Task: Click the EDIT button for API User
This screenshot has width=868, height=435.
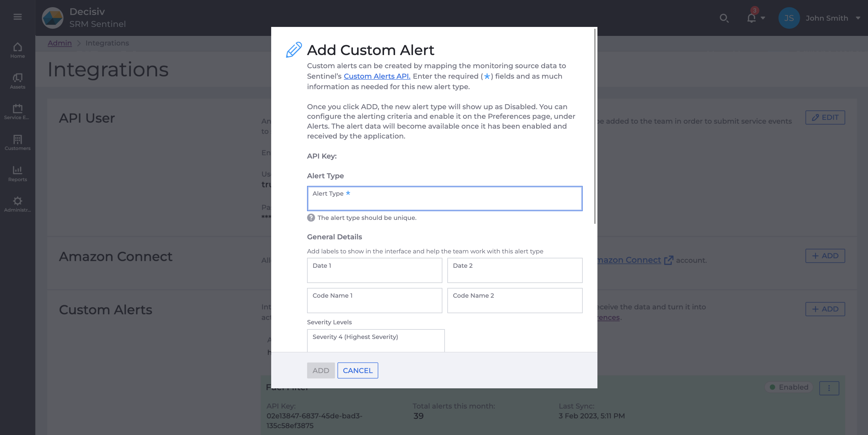Action: click(825, 117)
